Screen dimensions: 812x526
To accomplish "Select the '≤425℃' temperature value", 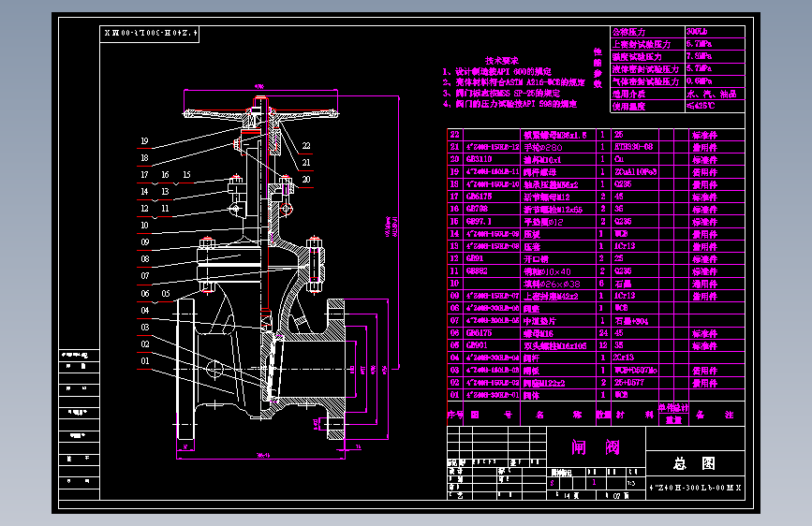I will [x=701, y=106].
